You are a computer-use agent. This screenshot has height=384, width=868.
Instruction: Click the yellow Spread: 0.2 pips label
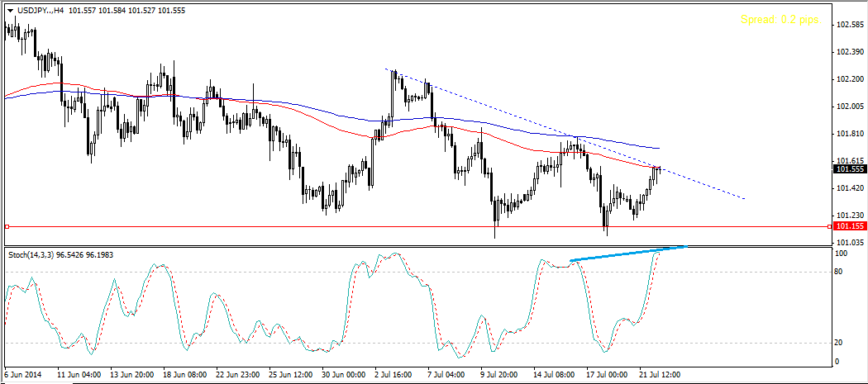coord(781,20)
